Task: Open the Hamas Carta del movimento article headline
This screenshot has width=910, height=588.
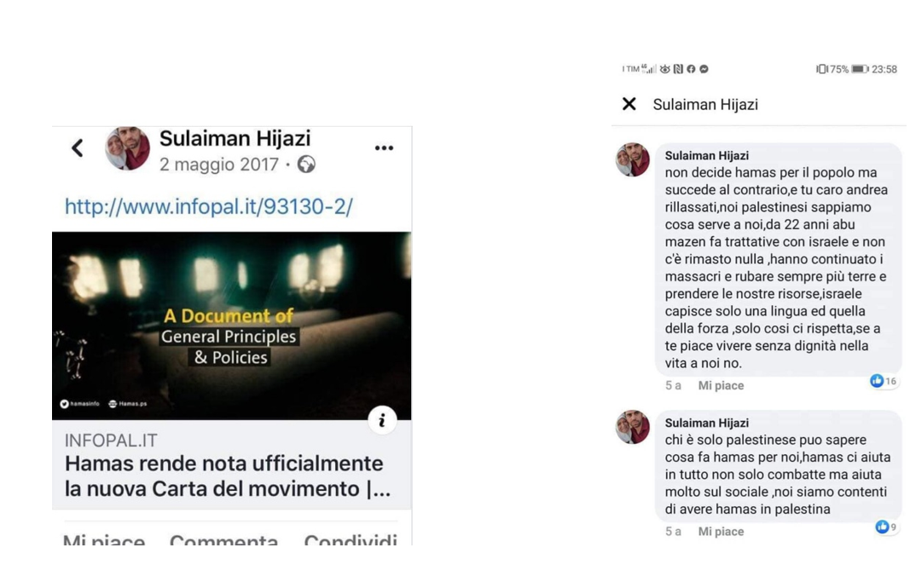Action: click(228, 476)
